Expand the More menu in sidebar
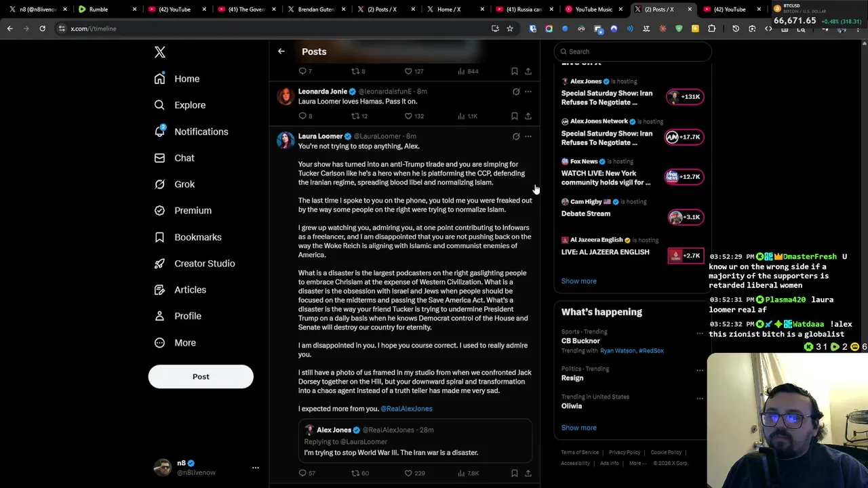The image size is (868, 488). tap(175, 343)
